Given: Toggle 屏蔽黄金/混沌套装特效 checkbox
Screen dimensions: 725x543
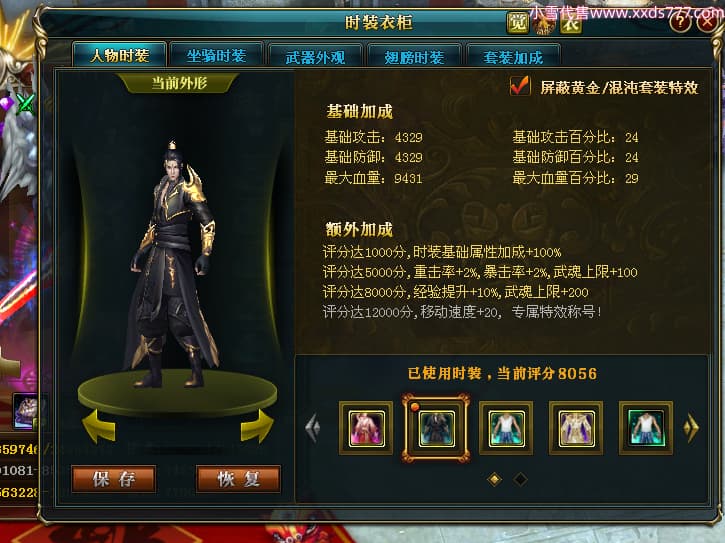Looking at the screenshot, I should point(520,86).
